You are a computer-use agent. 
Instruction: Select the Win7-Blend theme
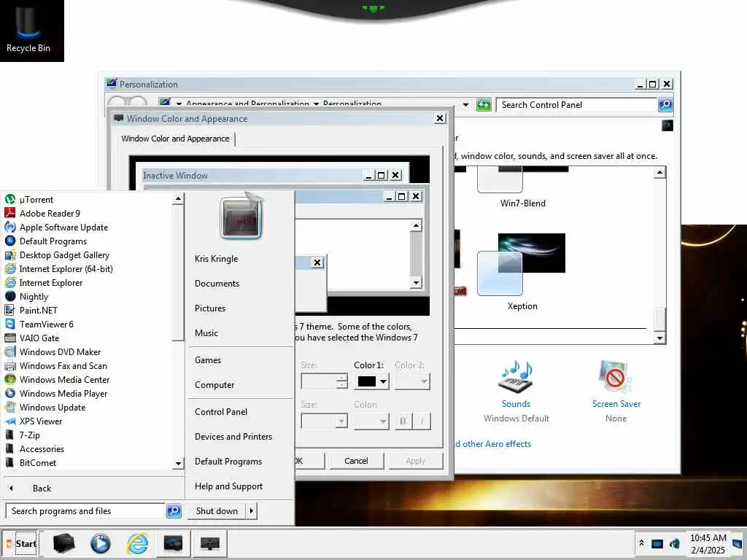click(x=522, y=187)
